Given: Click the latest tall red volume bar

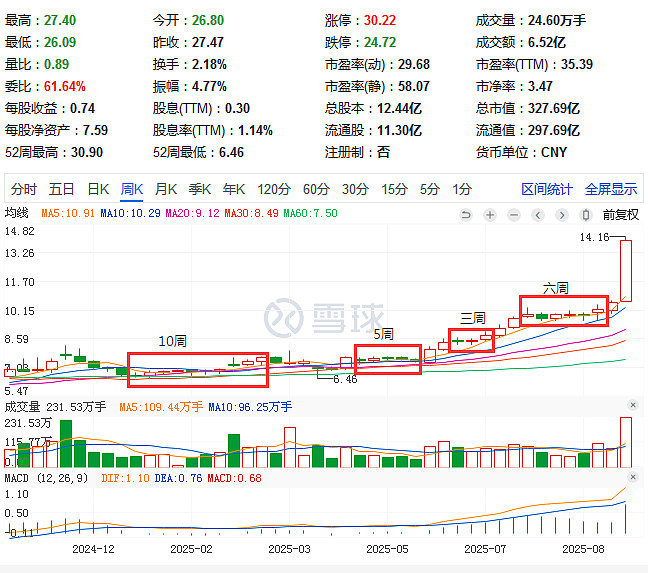Looking at the screenshot, I should click(x=626, y=442).
